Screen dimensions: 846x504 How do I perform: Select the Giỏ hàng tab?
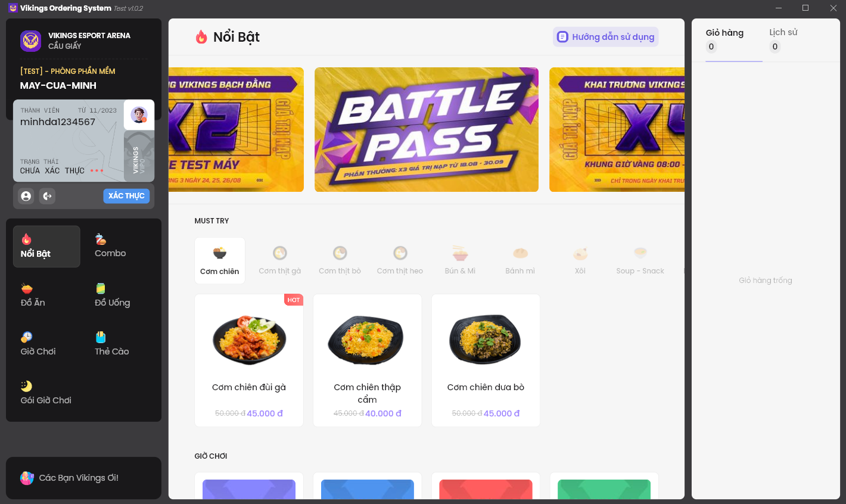pos(724,40)
